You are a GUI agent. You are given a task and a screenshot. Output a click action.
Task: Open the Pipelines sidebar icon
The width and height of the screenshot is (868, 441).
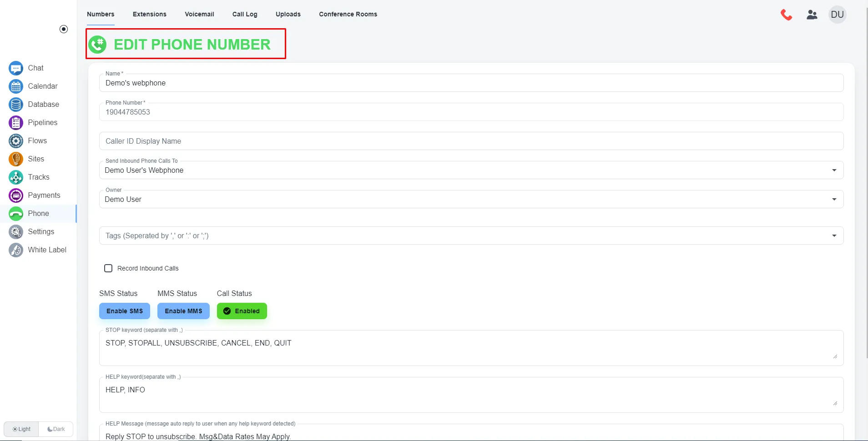click(x=16, y=123)
